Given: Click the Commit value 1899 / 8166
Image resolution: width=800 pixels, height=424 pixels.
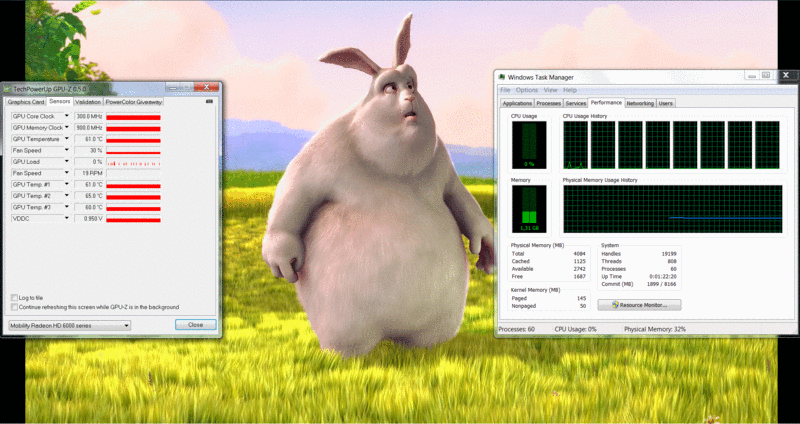Looking at the screenshot, I should [x=663, y=284].
